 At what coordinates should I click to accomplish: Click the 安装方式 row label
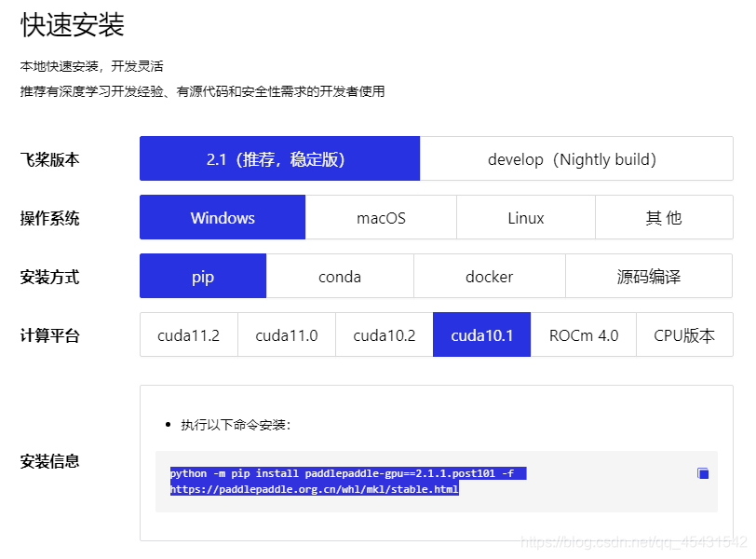pyautogui.click(x=49, y=277)
